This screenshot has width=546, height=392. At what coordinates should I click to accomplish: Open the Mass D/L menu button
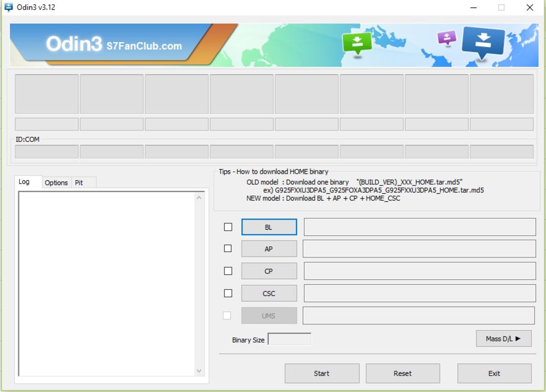pos(504,339)
